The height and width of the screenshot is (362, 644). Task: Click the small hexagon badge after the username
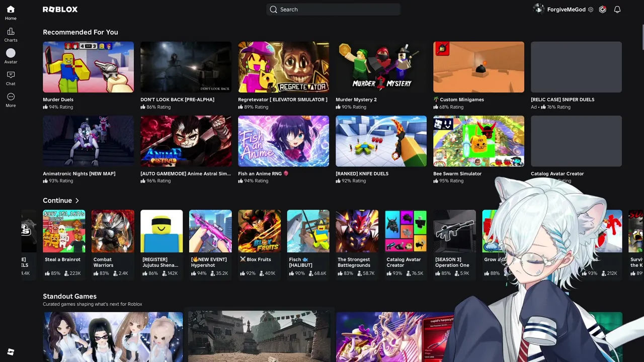tap(591, 10)
